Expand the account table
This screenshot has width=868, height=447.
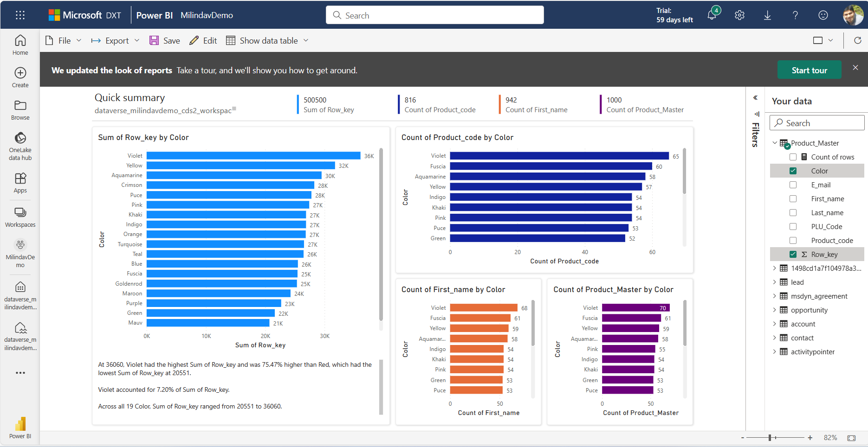click(775, 324)
